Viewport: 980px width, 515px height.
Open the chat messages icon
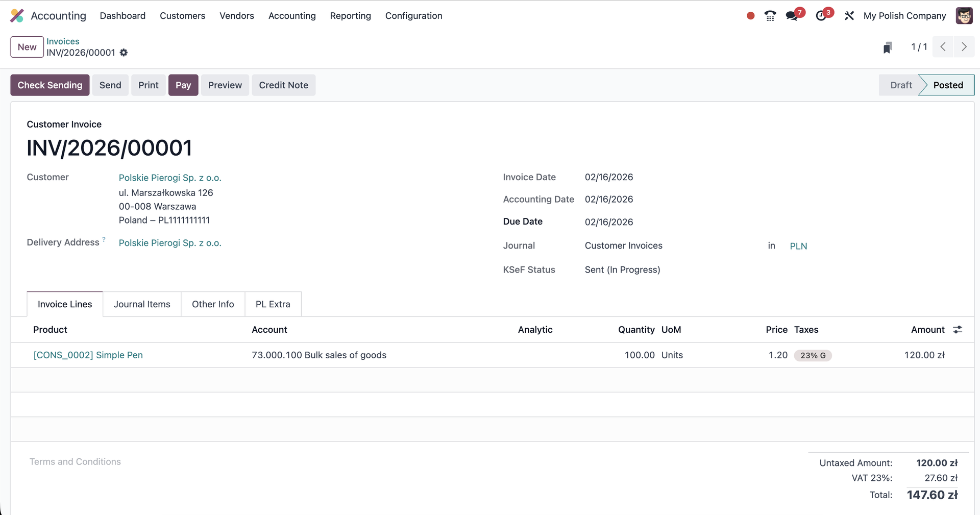point(792,16)
